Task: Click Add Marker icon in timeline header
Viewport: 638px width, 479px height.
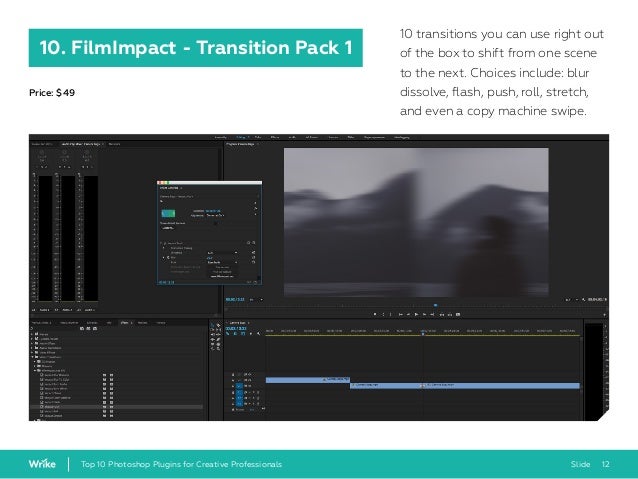Action: (251, 334)
